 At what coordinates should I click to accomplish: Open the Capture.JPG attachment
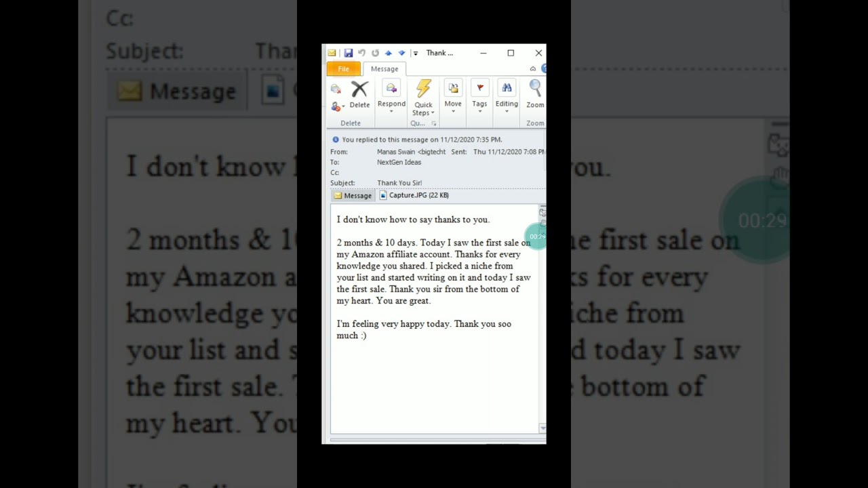point(415,195)
